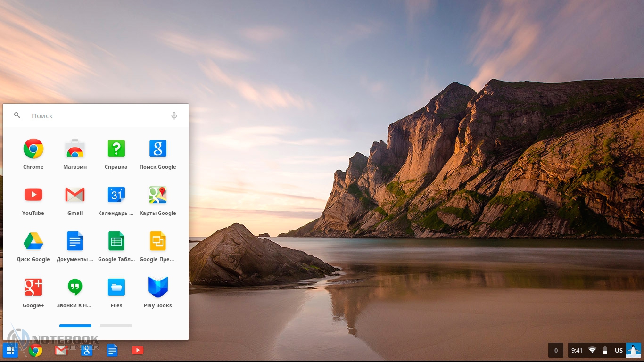The image size is (644, 362).
Task: Open Gmail from the shelf
Action: (61, 350)
